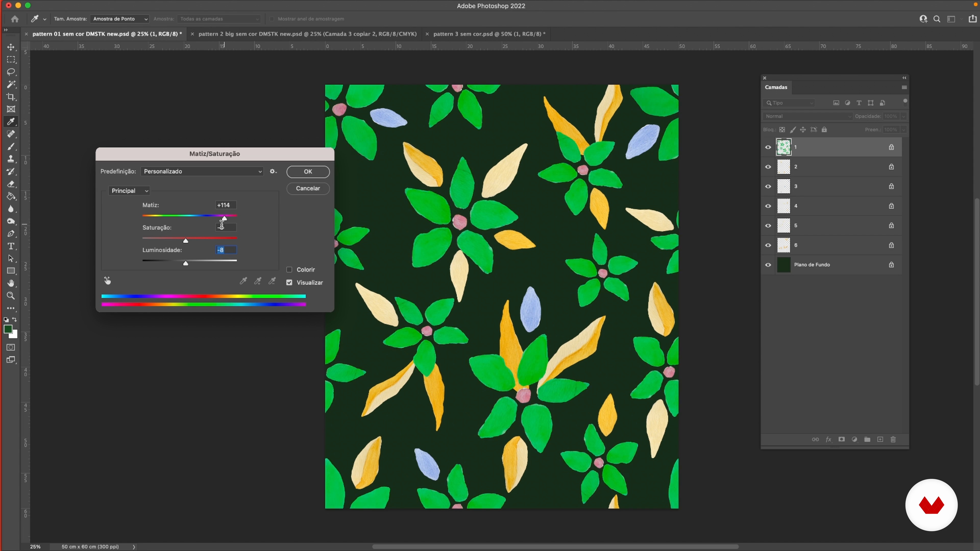This screenshot has width=980, height=551.
Task: Open the Principal channel dropdown
Action: pyautogui.click(x=129, y=191)
